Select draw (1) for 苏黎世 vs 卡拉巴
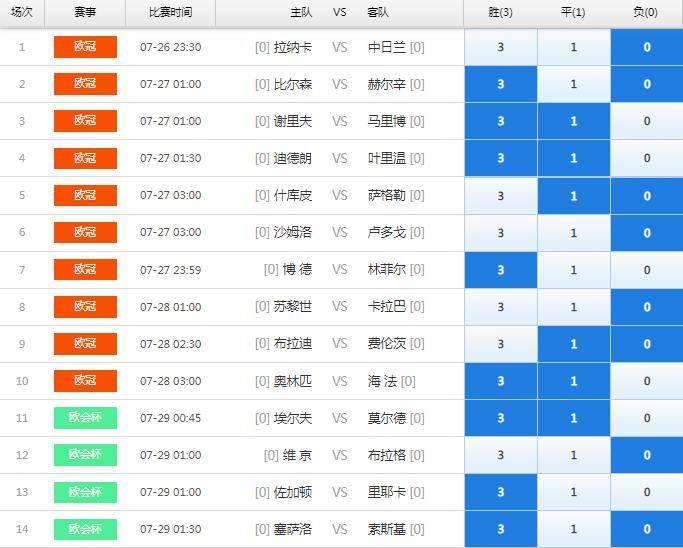The width and height of the screenshot is (683, 548). tap(574, 307)
